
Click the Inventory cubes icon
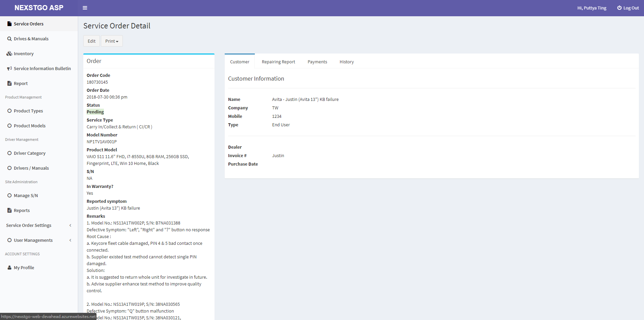(x=9, y=54)
